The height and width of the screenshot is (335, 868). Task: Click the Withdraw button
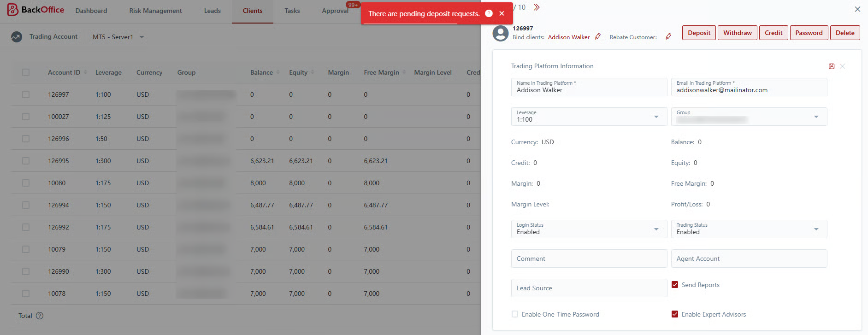coord(738,33)
